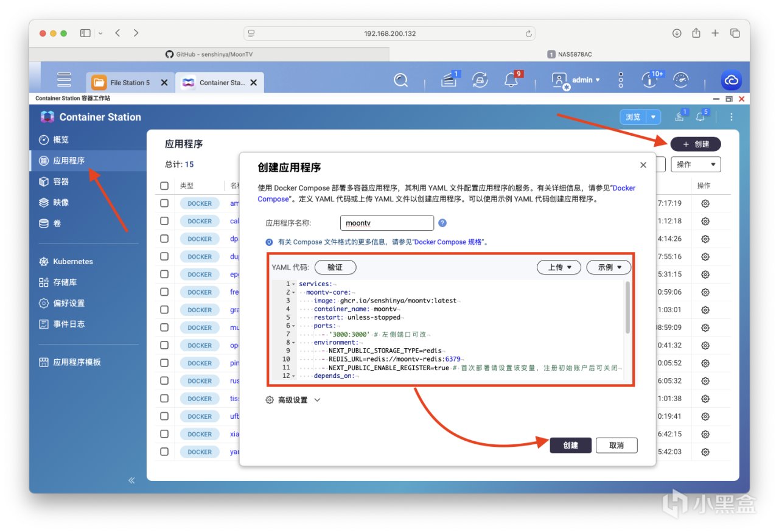
Task: Open Container Station kebab menu icon
Action: pyautogui.click(x=732, y=117)
